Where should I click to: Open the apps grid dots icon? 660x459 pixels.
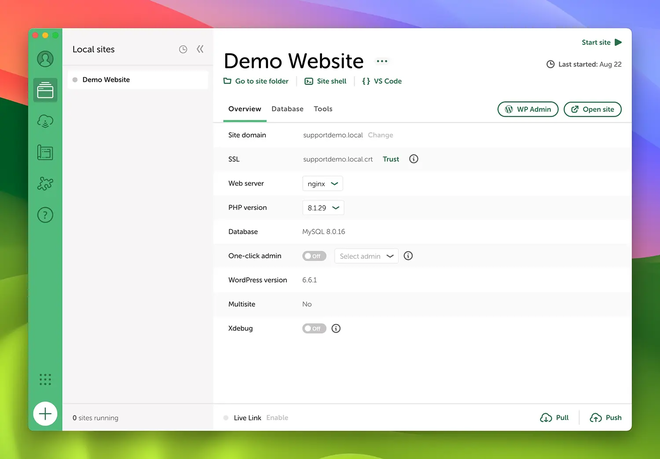click(45, 379)
